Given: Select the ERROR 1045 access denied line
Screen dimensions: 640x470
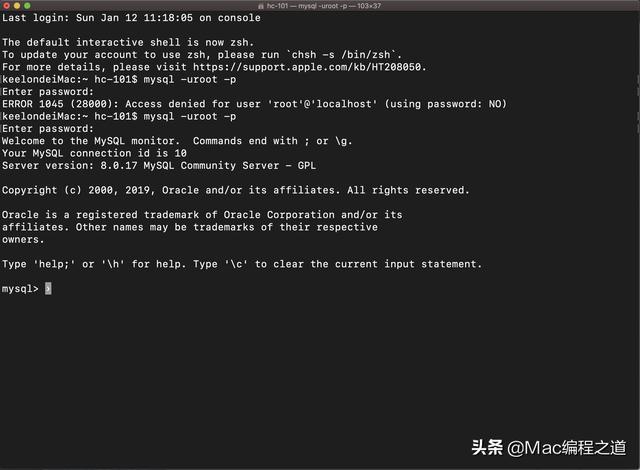Looking at the screenshot, I should click(254, 104).
